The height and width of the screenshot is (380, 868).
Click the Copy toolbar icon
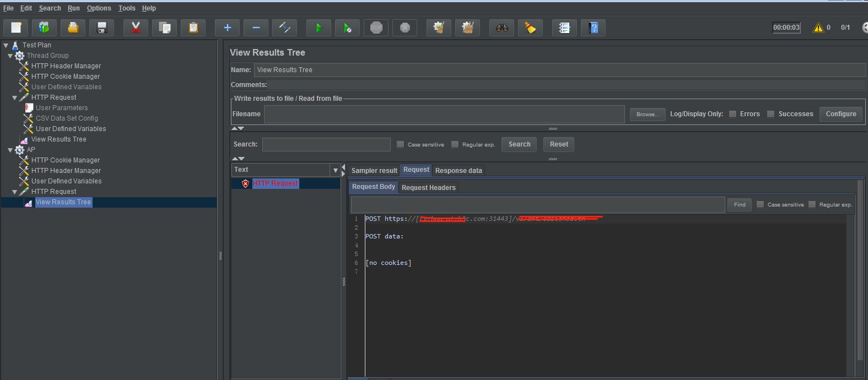click(x=164, y=28)
